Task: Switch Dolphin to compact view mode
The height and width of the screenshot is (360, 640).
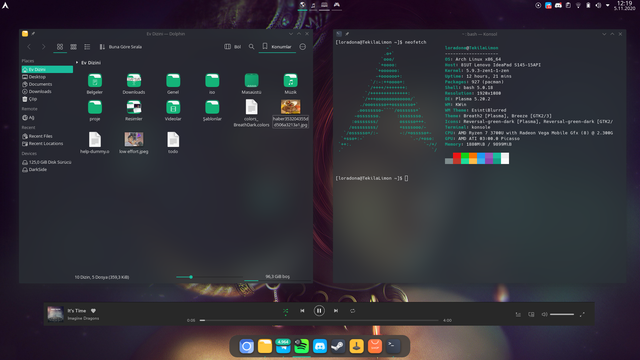Action: 73,47
